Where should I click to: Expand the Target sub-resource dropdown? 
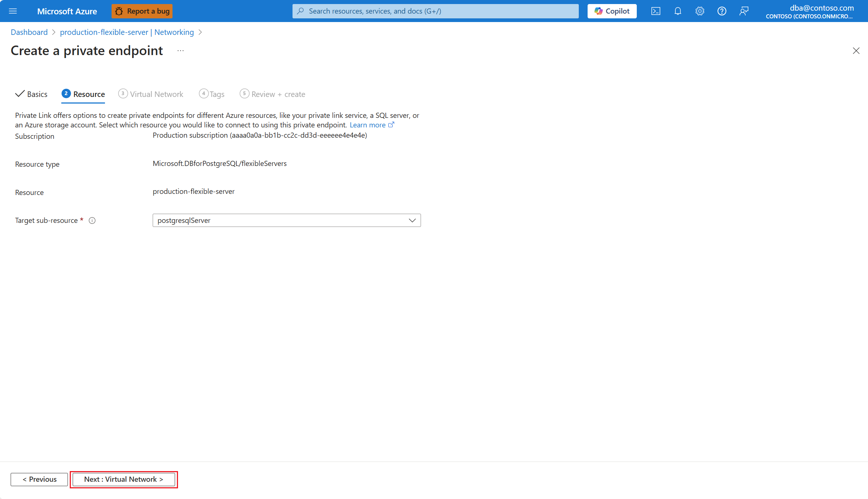pos(286,220)
